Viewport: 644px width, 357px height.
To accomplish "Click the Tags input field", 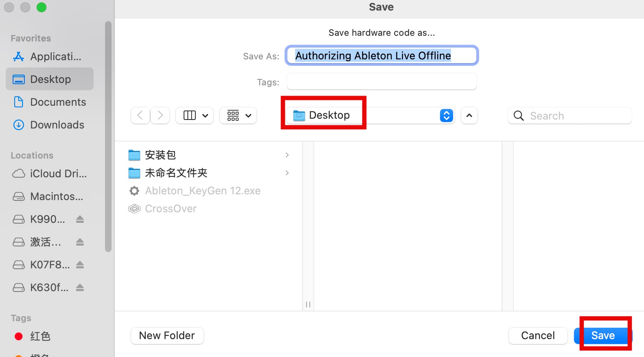I will pyautogui.click(x=381, y=82).
